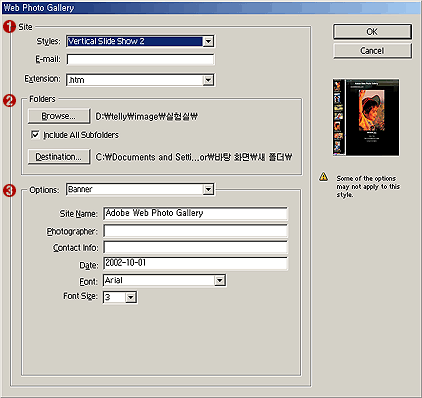Screen dimensions: 422x398
Task: Open the Styles dropdown arrow
Action: pos(208,41)
